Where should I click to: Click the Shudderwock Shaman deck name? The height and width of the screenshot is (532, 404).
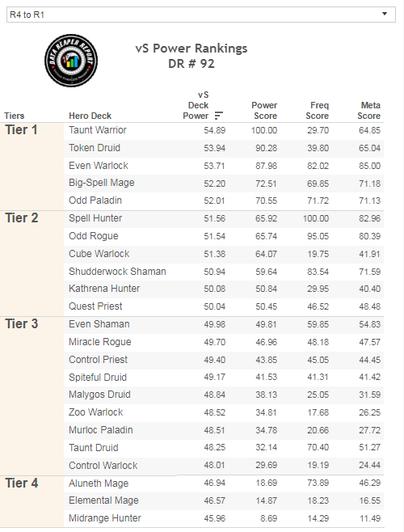[117, 272]
